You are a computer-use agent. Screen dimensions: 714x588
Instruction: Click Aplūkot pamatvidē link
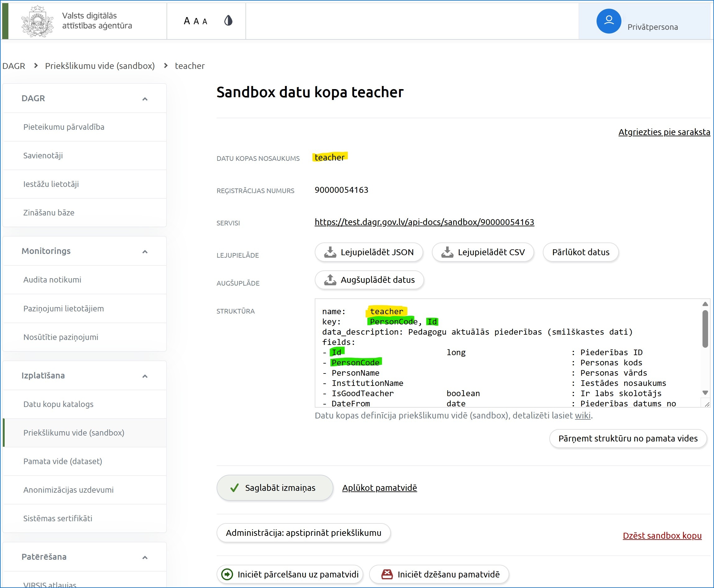click(379, 488)
